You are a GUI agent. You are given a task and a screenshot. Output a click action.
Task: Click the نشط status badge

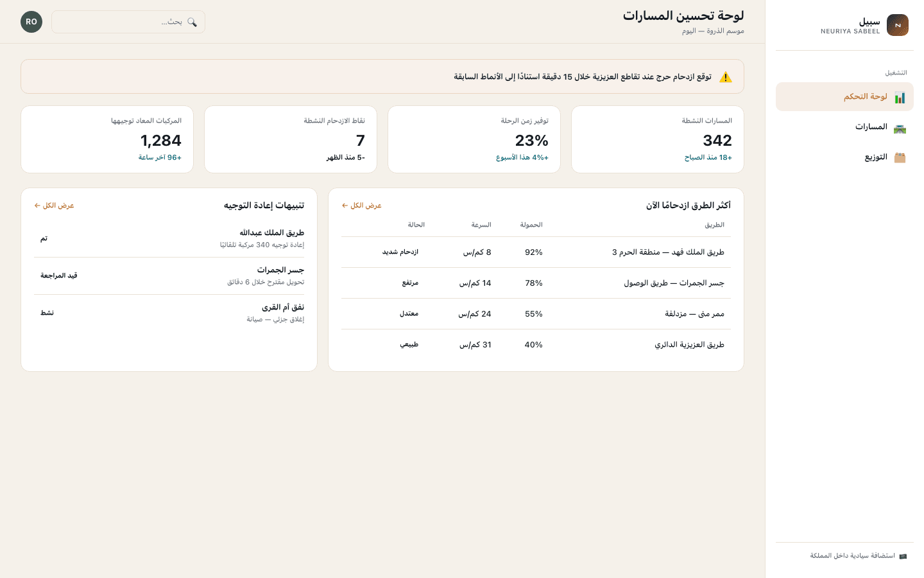click(x=47, y=313)
